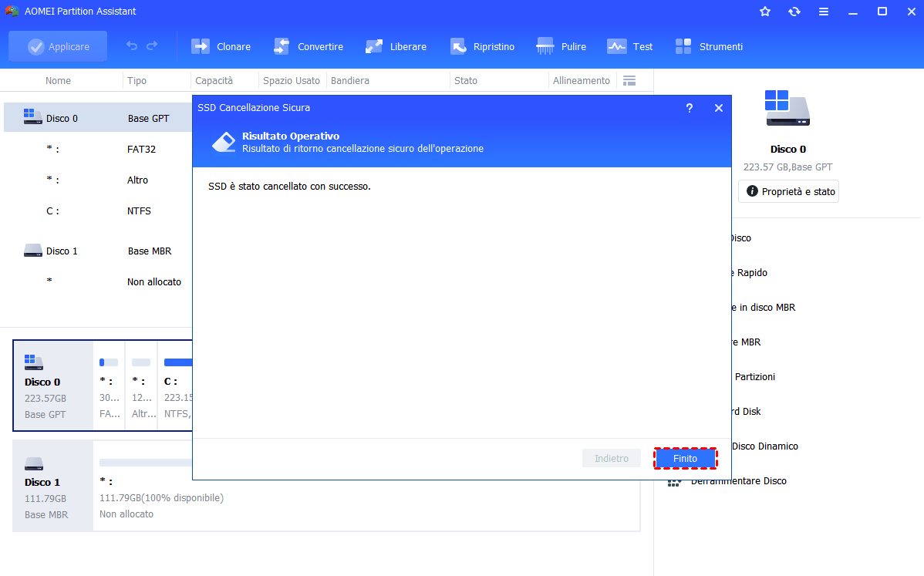The image size is (924, 576).
Task: Click the Partizioni option in side panel
Action: click(754, 377)
